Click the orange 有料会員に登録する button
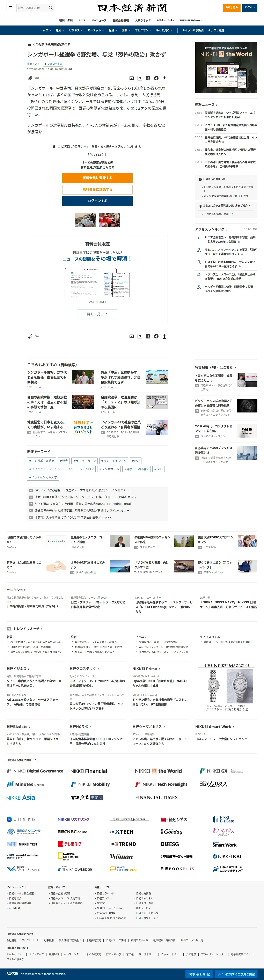 [x=97, y=178]
